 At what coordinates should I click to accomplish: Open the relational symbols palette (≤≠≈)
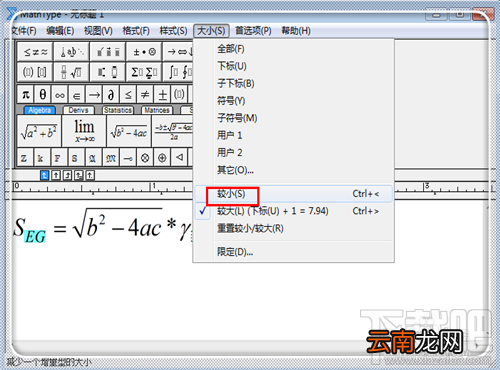[x=35, y=52]
